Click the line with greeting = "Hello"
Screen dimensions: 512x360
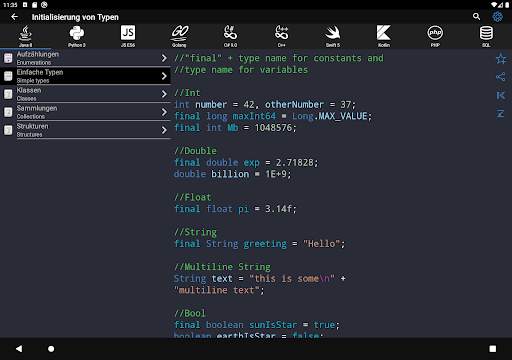coord(259,244)
